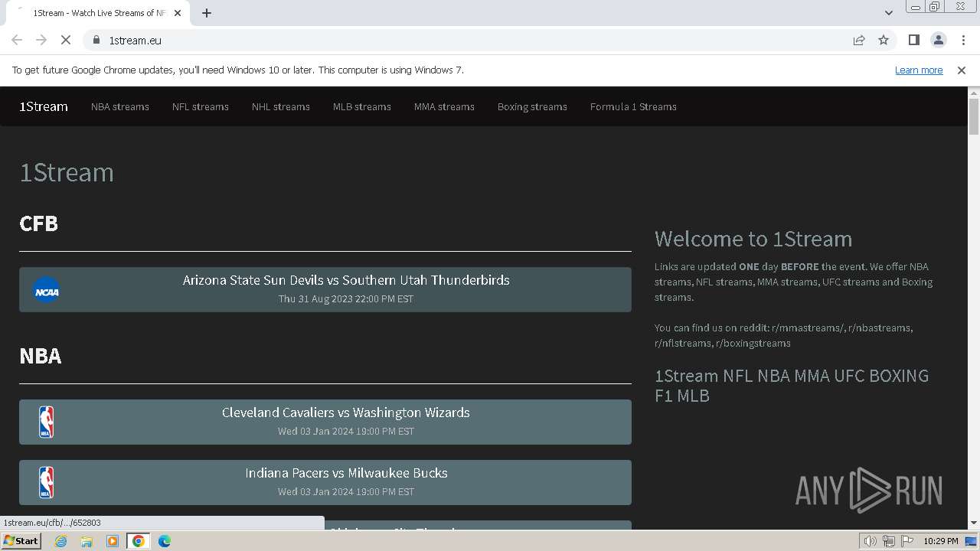Click 1Stream NFL NBA MMA UFC heading

792,386
